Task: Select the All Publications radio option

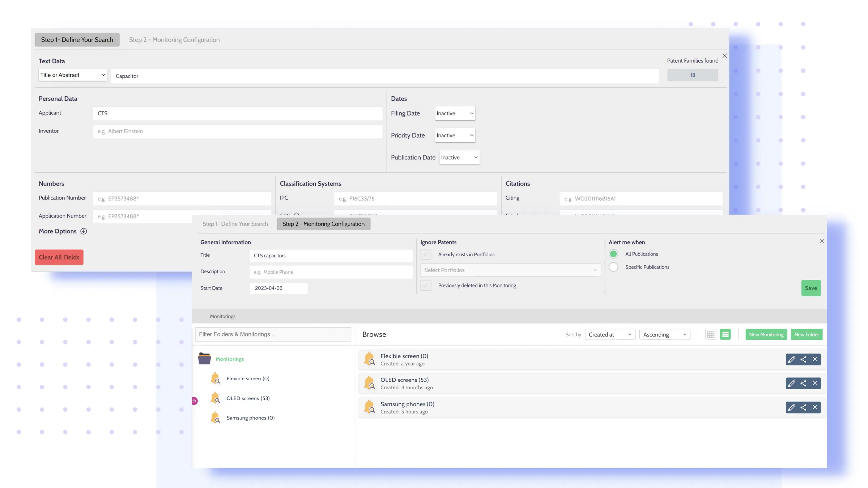Action: click(x=613, y=254)
